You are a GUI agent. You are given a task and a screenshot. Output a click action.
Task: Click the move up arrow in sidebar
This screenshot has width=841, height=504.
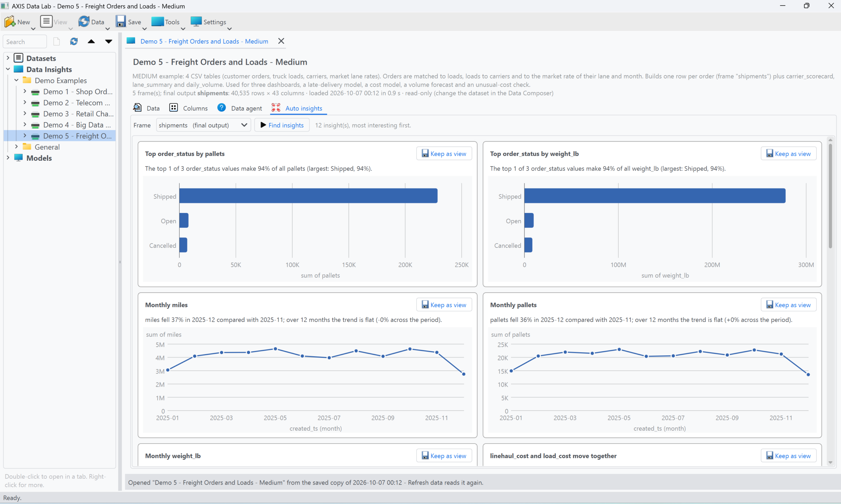coord(91,41)
